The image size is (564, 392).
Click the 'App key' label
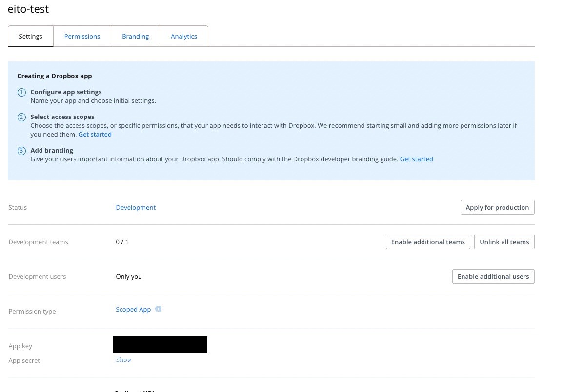tap(20, 346)
